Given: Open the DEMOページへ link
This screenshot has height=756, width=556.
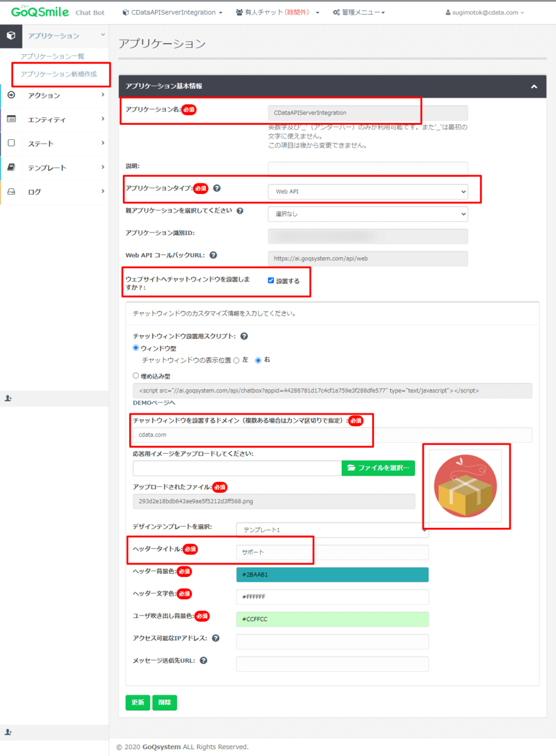Looking at the screenshot, I should pyautogui.click(x=154, y=403).
